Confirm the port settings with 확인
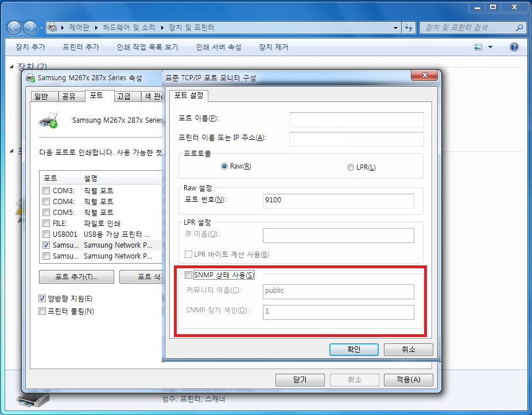The width and height of the screenshot is (532, 415). tap(354, 349)
